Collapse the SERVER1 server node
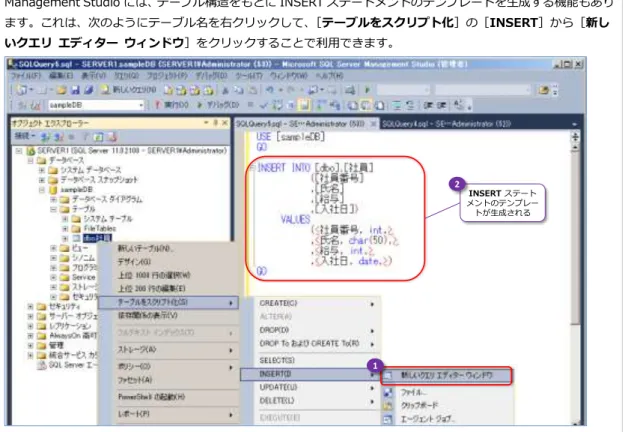The width and height of the screenshot is (625, 432). tap(18, 151)
